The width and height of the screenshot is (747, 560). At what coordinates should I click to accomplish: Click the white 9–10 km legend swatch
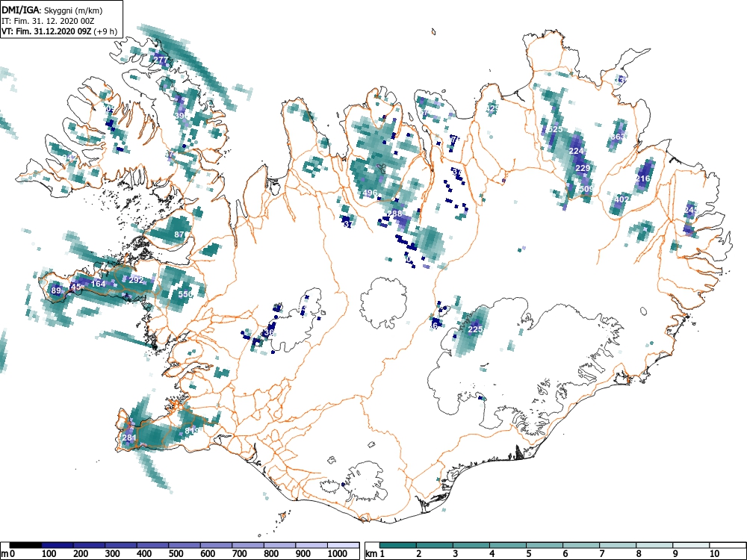tap(691, 545)
